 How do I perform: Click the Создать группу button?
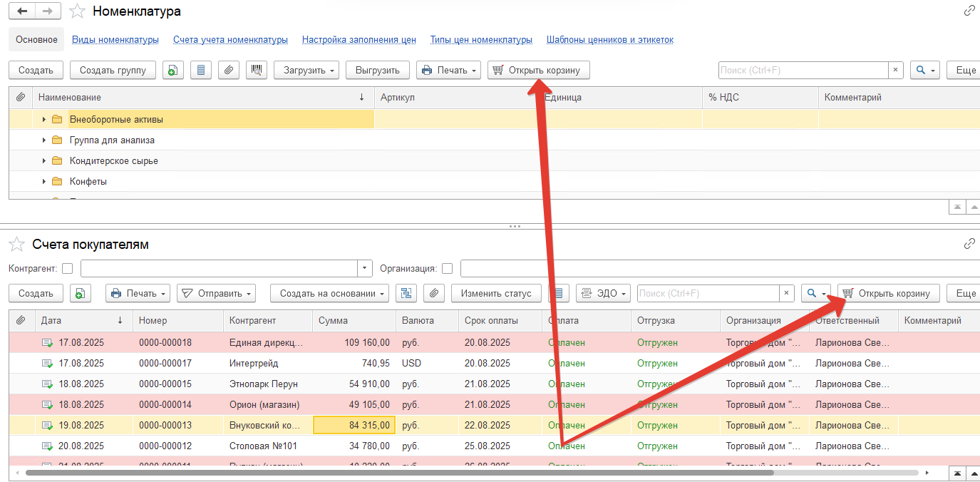tap(113, 70)
